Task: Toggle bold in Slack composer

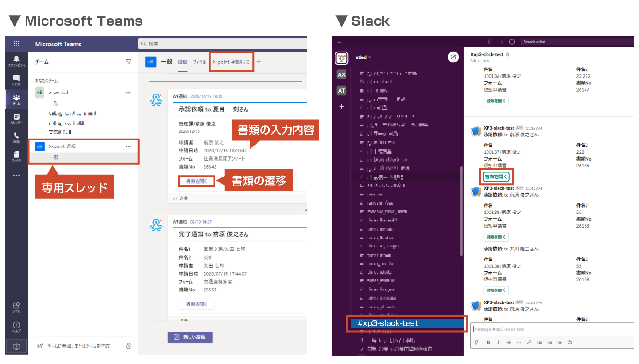Action: [x=488, y=342]
